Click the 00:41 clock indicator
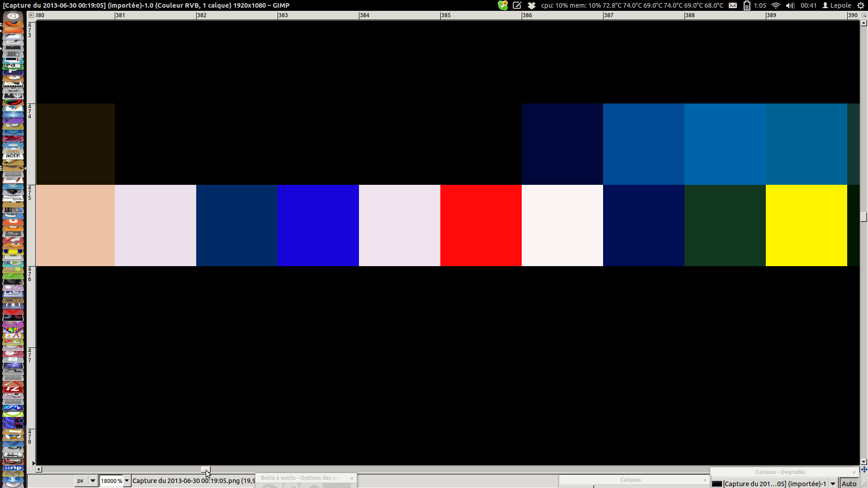This screenshot has width=868, height=488. [808, 5]
